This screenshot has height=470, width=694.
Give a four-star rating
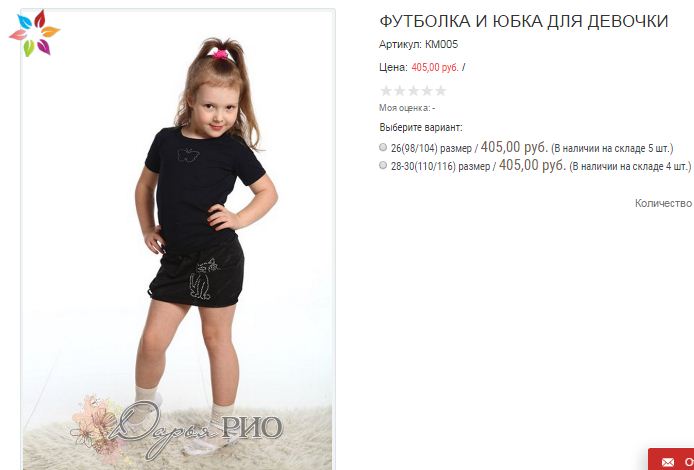427,91
